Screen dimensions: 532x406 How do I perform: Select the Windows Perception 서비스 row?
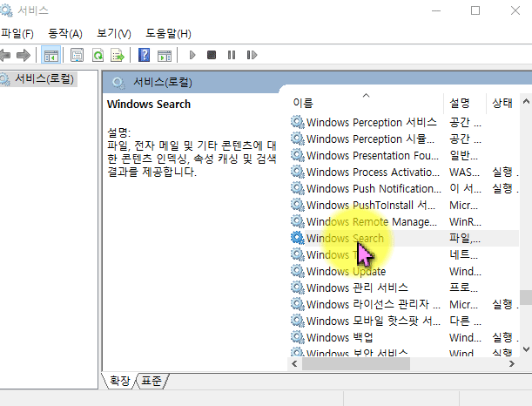[404, 122]
